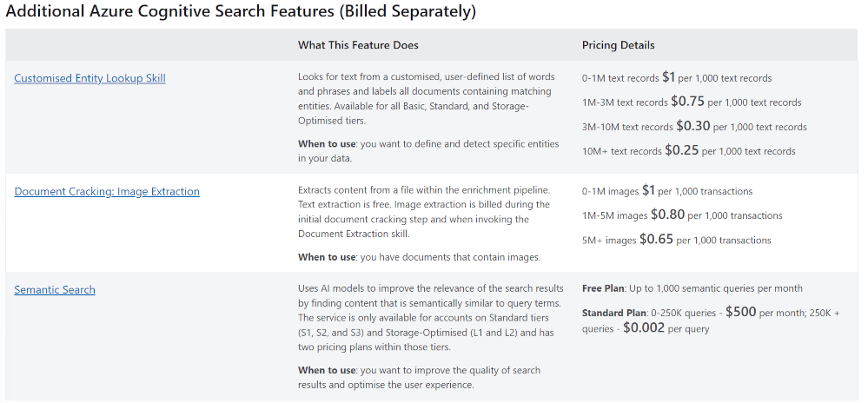
Task: Click the 5M+ images $0.65 price line
Action: pos(676,239)
